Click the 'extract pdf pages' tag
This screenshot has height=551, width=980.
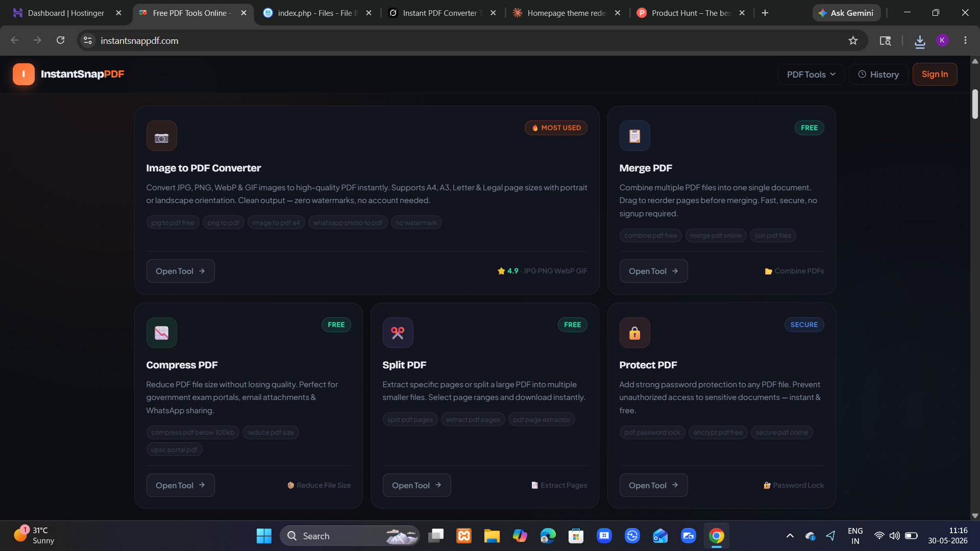click(473, 419)
